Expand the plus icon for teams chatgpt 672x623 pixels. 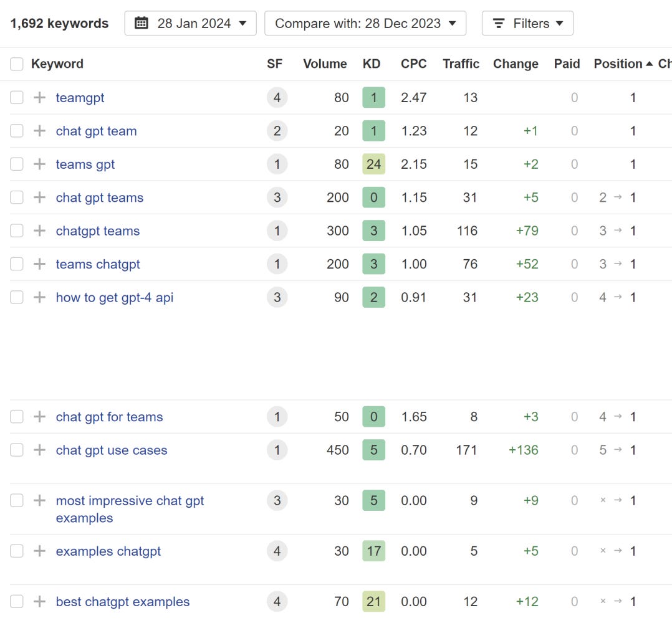pos(39,264)
